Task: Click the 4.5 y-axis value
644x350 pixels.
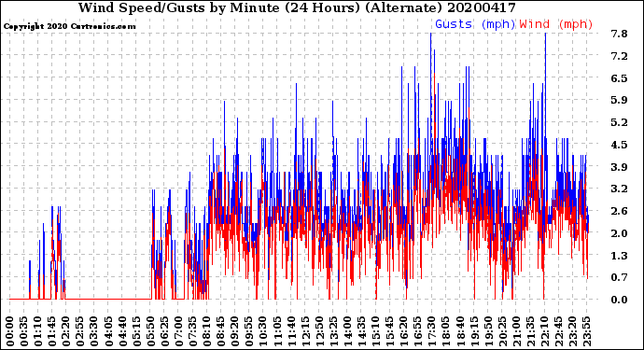Action: pyautogui.click(x=619, y=145)
